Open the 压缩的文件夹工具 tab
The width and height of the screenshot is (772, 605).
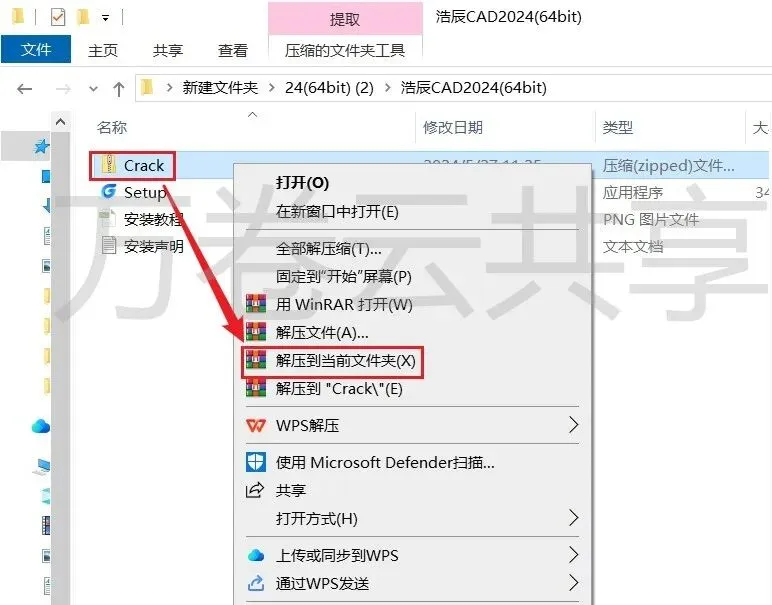pyautogui.click(x=345, y=50)
